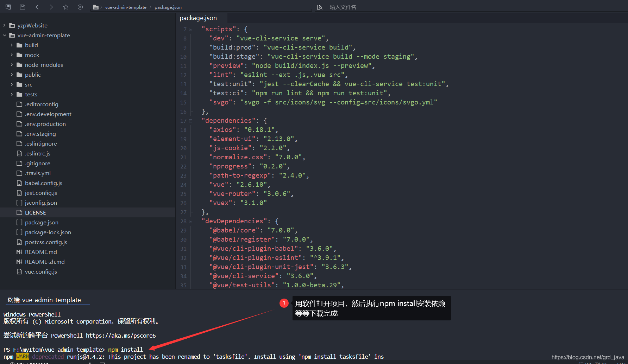
Task: Click the vue.config.js file icon
Action: (19, 272)
